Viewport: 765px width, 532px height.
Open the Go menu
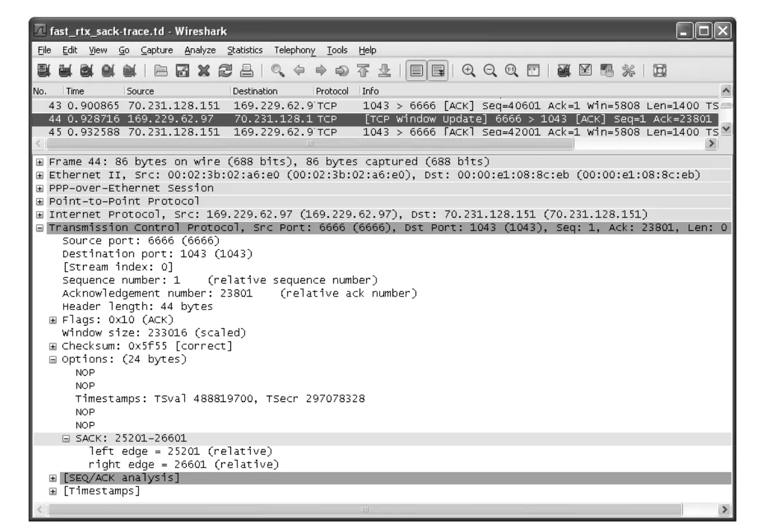[124, 50]
